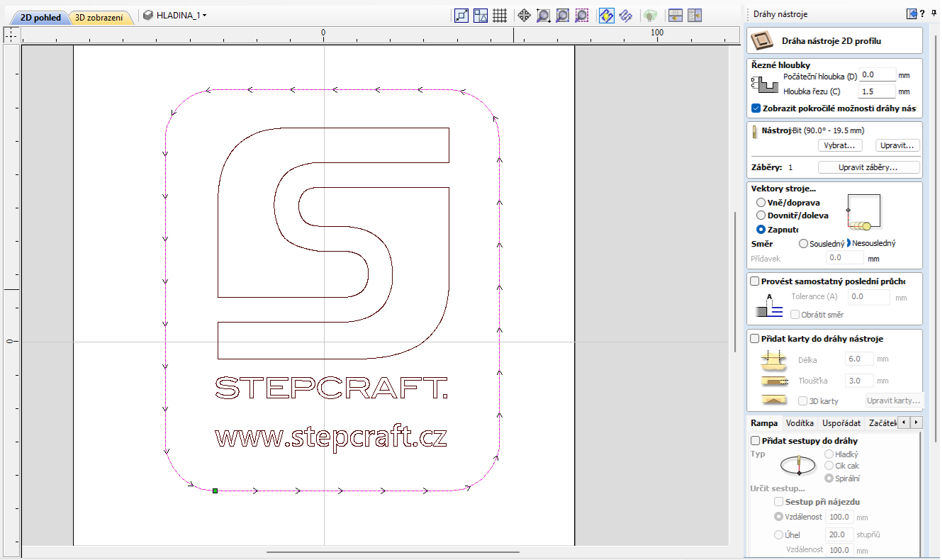Click the zoom to fit drawing icon
The width and height of the screenshot is (942, 560).
coord(563,15)
